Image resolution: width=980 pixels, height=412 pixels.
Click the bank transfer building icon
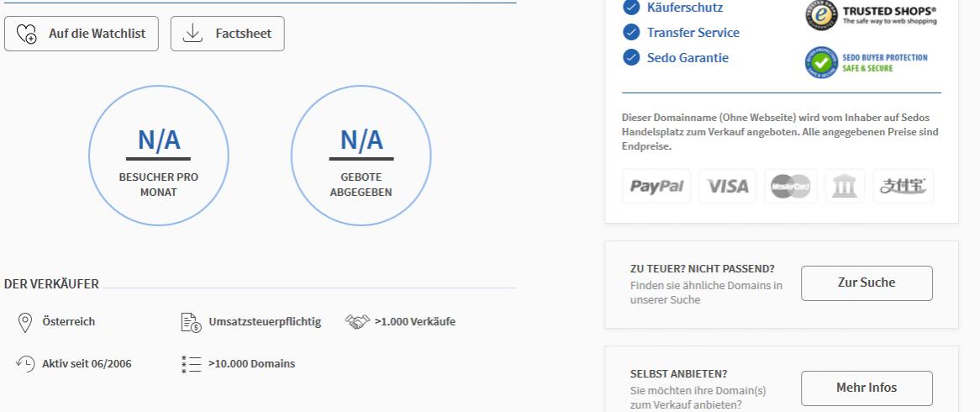pos(845,186)
